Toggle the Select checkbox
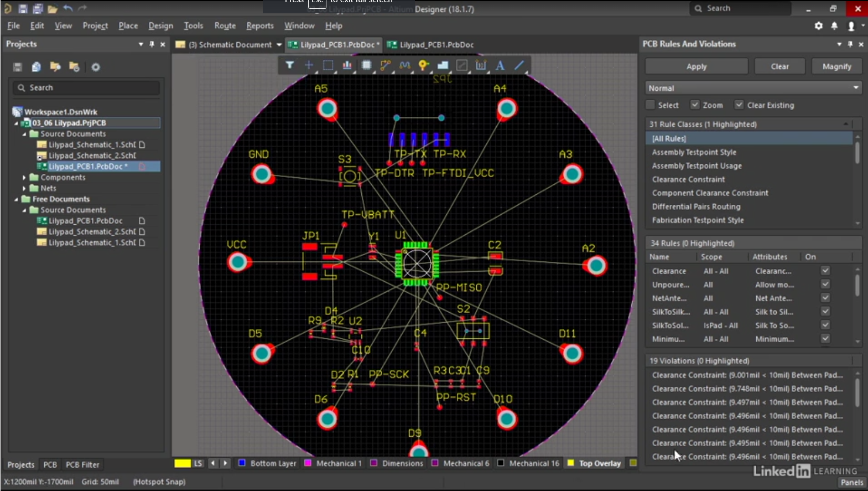868x491 pixels. coord(651,105)
